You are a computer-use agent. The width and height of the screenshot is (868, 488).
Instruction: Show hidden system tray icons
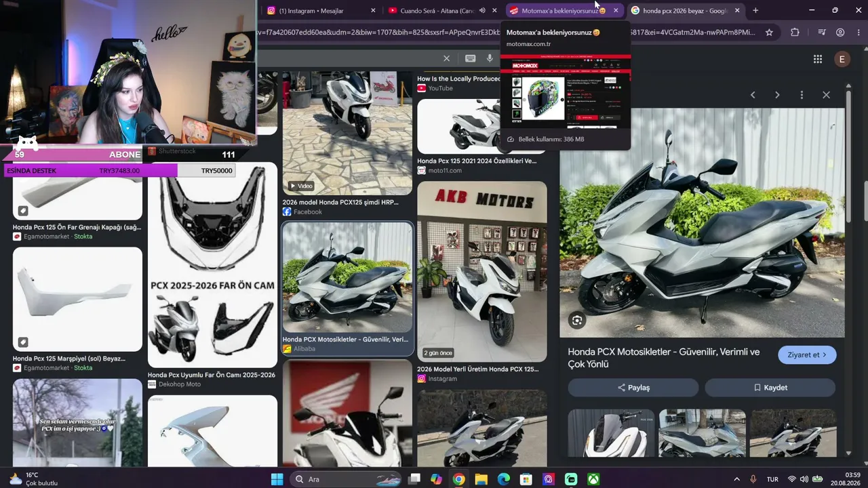coord(737,479)
